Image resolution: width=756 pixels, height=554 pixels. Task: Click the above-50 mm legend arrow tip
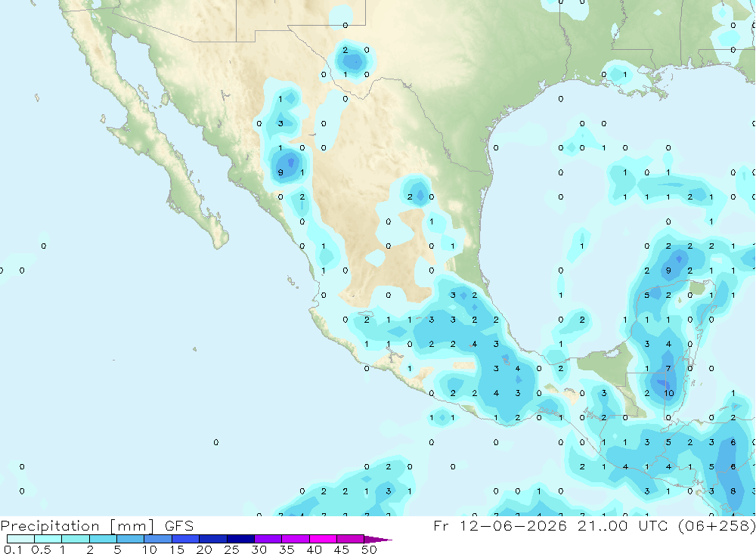click(377, 539)
